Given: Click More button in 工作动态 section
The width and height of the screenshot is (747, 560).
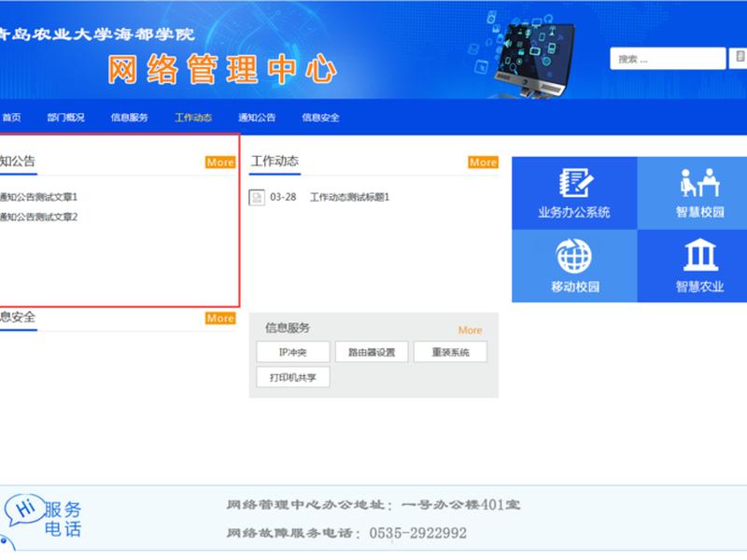Looking at the screenshot, I should 483,161.
